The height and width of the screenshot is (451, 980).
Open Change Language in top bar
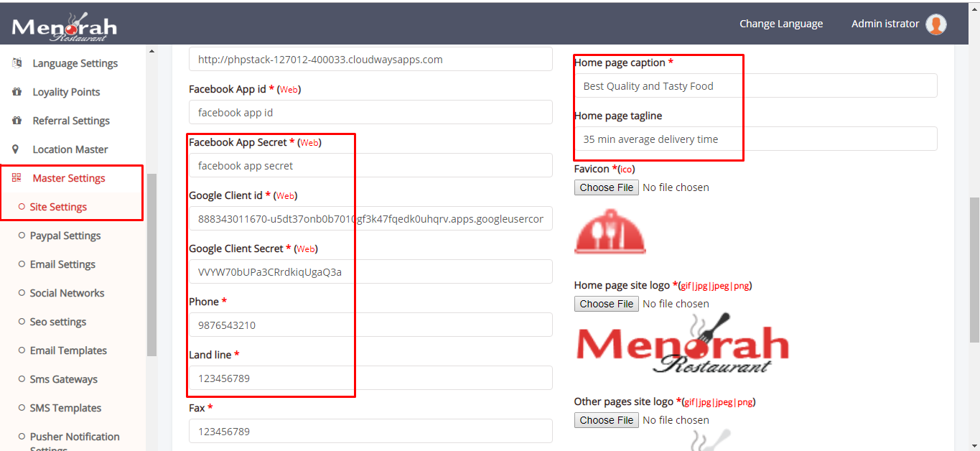[x=781, y=24]
